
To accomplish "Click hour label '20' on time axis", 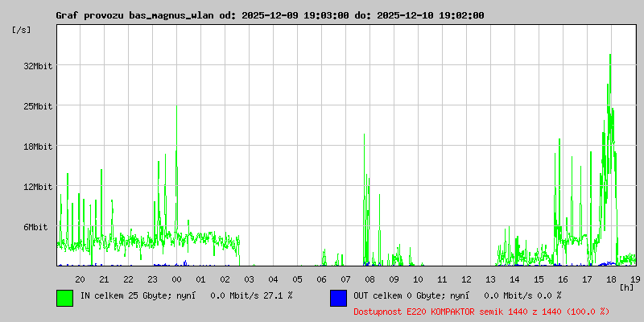I will [80, 279].
